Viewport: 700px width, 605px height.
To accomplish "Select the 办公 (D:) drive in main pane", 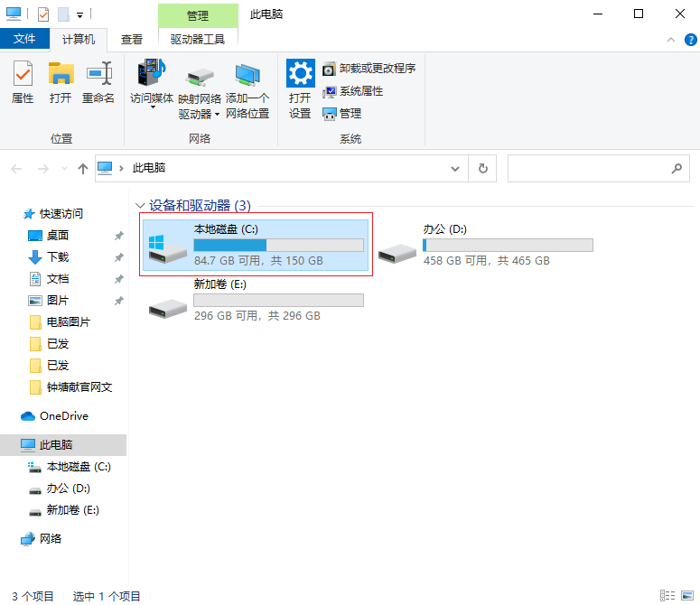I will click(485, 245).
